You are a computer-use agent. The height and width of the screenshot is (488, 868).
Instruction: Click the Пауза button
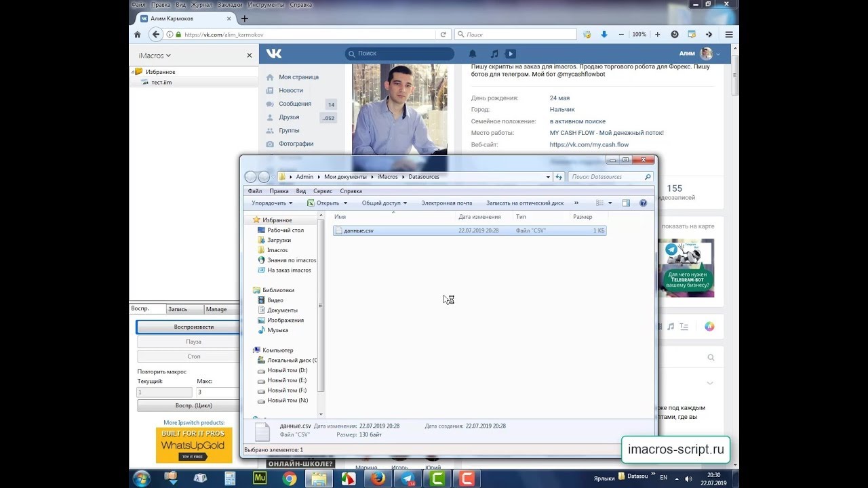click(189, 342)
